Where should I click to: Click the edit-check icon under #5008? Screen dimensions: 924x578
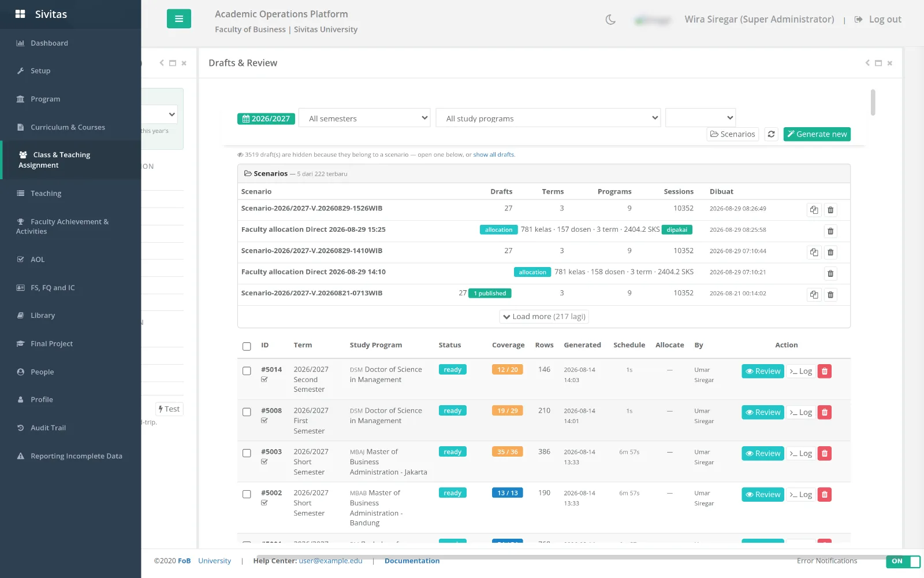(264, 421)
